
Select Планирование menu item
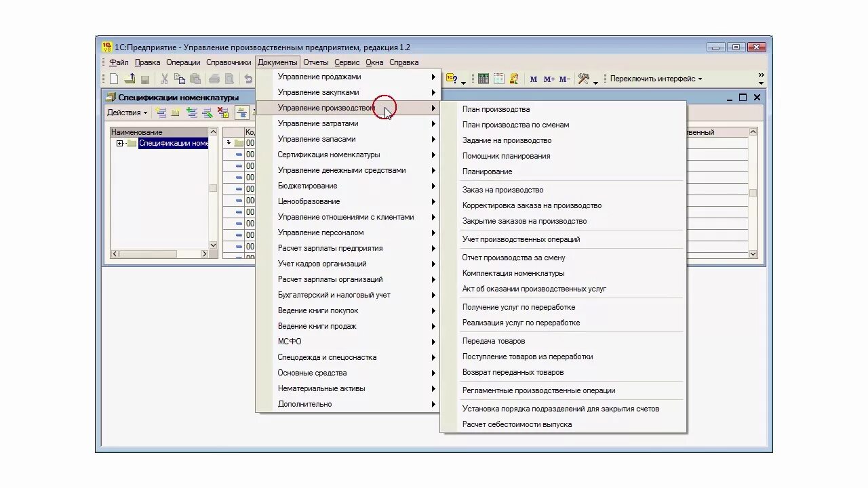tap(563, 171)
